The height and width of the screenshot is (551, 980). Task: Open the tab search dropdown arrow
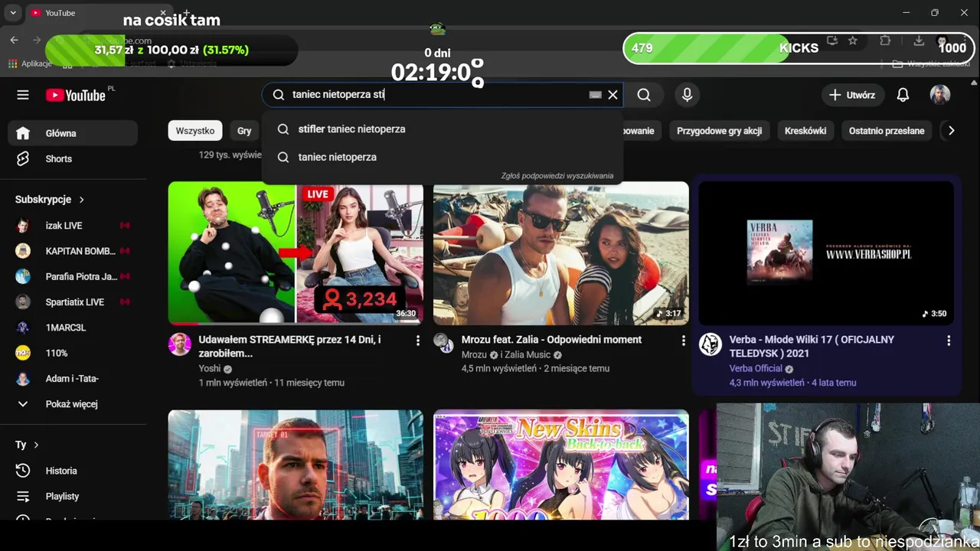tap(13, 13)
